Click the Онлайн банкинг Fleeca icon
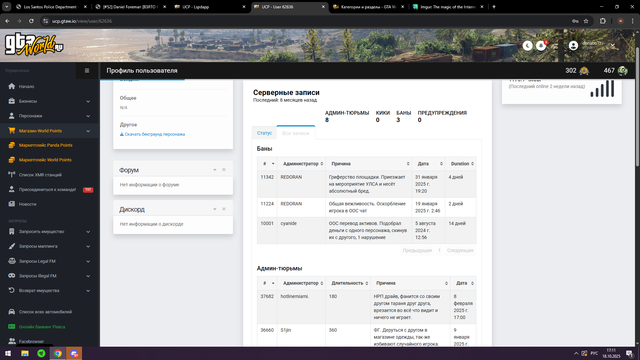Viewport: 640px width, 360px height. tap(11, 327)
